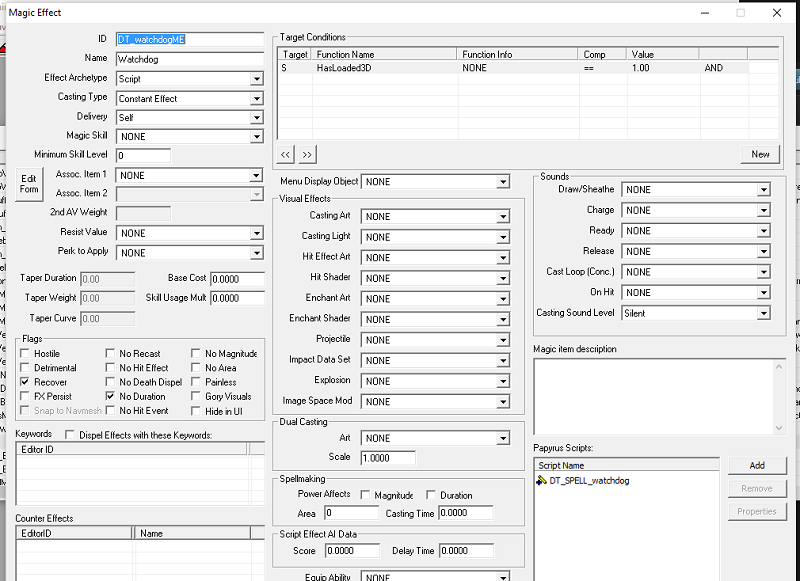The width and height of the screenshot is (800, 581).
Task: Enable Gory Visuals
Action: (x=198, y=395)
